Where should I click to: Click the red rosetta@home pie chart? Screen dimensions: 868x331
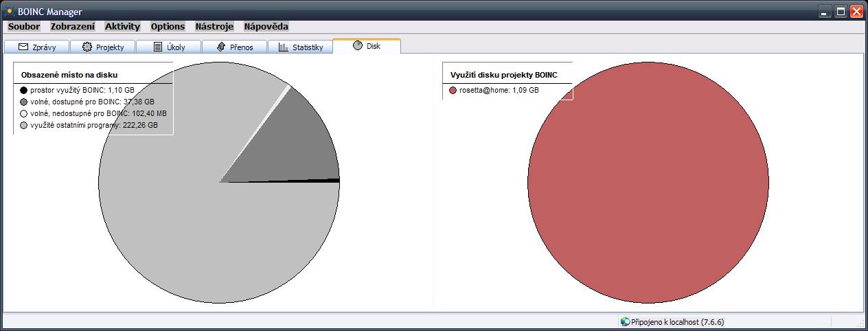pyautogui.click(x=648, y=182)
